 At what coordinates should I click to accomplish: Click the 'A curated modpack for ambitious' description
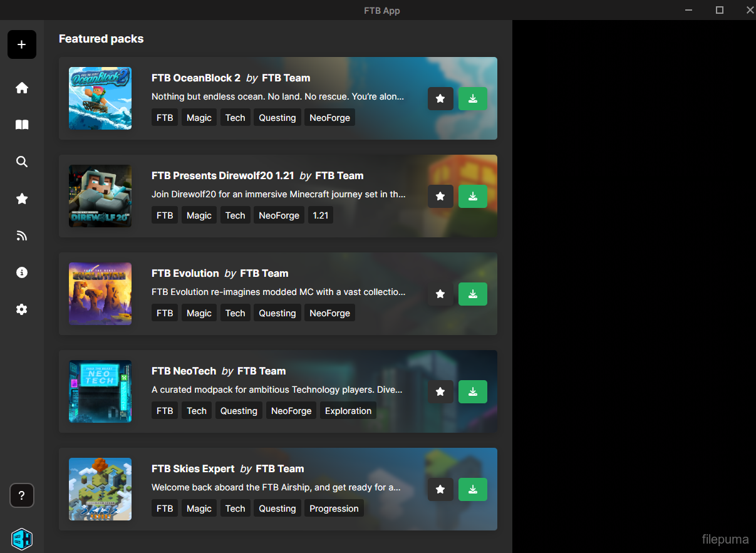[x=277, y=390]
